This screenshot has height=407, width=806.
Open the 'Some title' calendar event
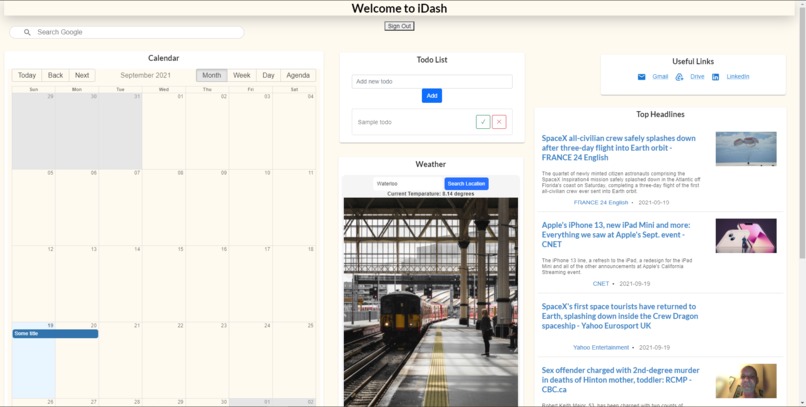[x=55, y=334]
